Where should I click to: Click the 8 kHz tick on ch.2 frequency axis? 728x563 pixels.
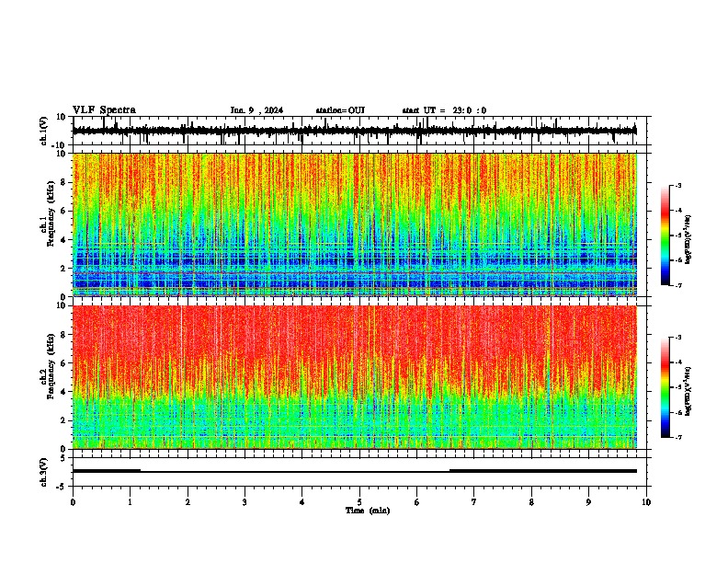[x=64, y=335]
